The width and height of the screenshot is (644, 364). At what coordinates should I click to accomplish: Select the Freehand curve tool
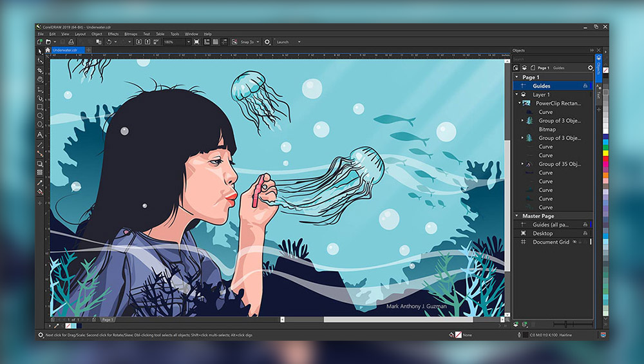[40, 89]
